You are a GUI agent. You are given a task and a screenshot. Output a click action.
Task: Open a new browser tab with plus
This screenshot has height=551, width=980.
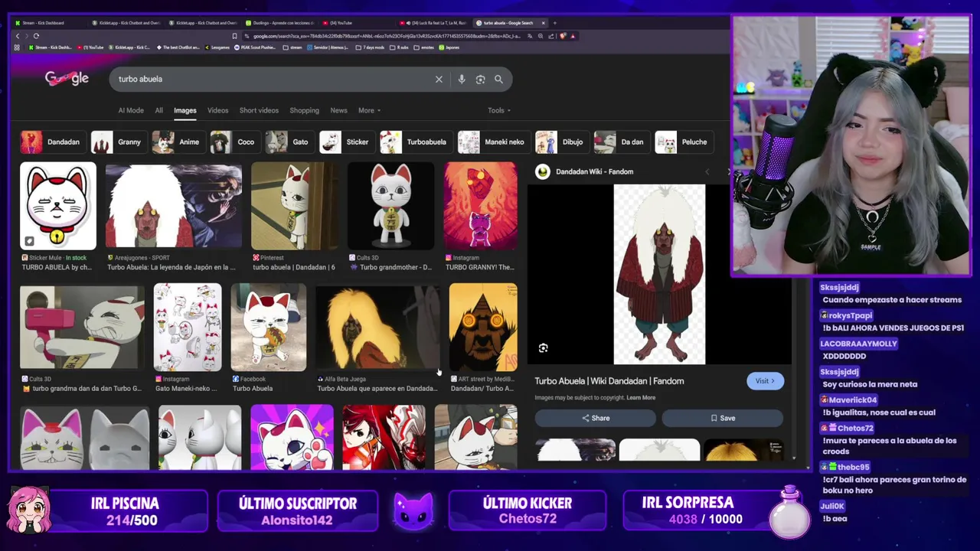point(554,23)
